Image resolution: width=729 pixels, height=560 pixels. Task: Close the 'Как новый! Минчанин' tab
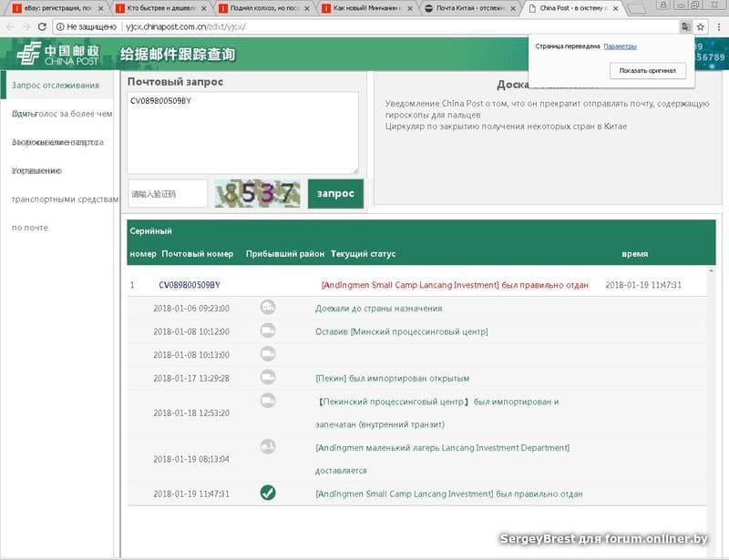click(x=409, y=8)
